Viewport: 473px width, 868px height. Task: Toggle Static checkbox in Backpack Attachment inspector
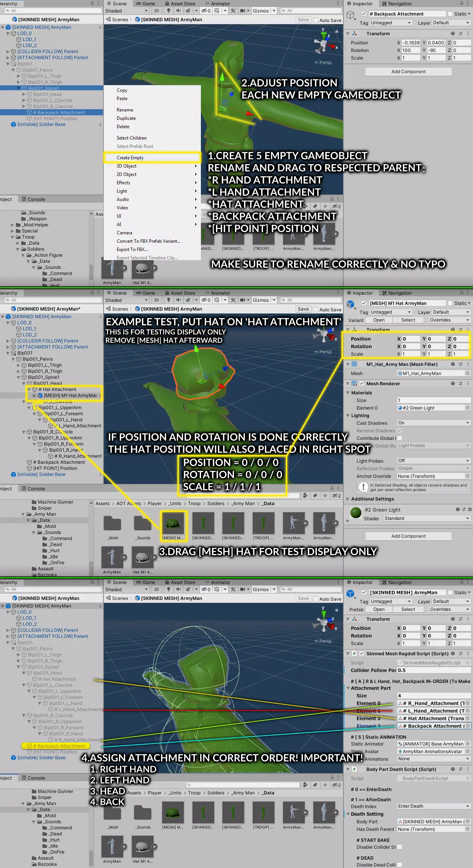click(x=450, y=14)
